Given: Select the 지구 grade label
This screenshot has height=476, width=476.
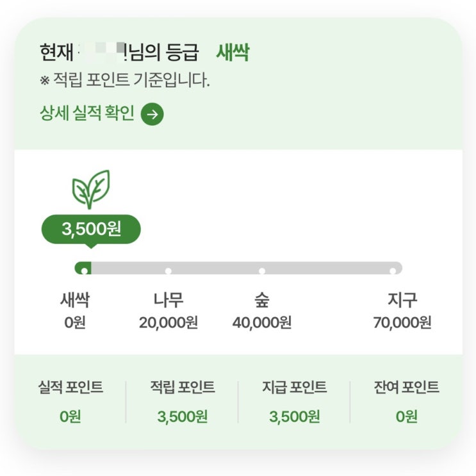Looking at the screenshot, I should (402, 299).
